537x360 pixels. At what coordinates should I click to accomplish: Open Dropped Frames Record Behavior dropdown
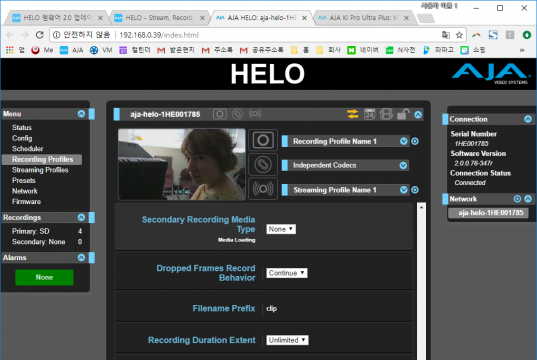tap(287, 273)
